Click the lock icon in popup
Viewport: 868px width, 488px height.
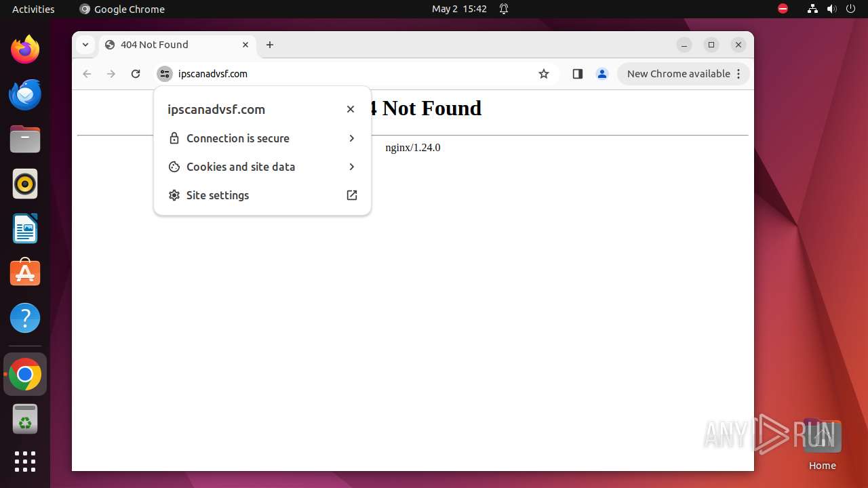(174, 138)
